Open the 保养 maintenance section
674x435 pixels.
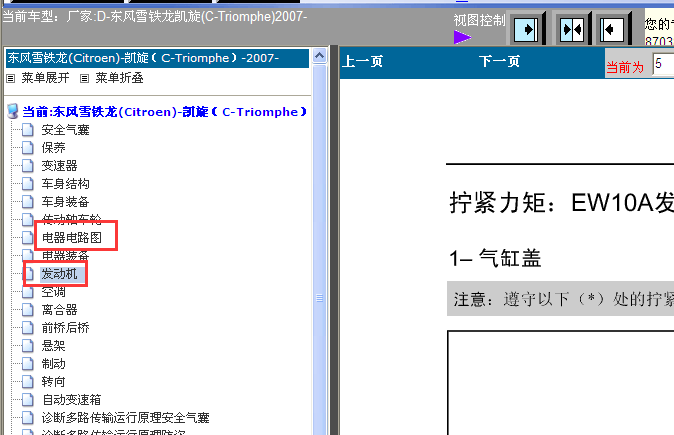click(53, 148)
